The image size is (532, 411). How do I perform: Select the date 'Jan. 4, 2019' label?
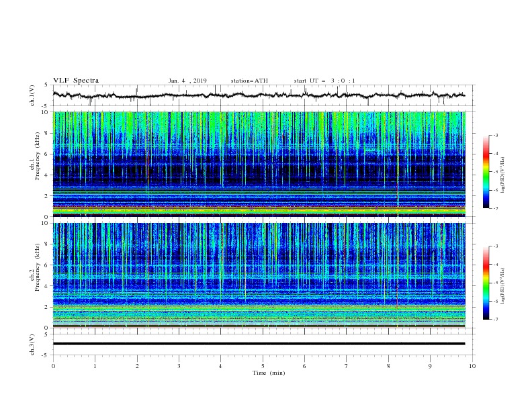pos(187,81)
